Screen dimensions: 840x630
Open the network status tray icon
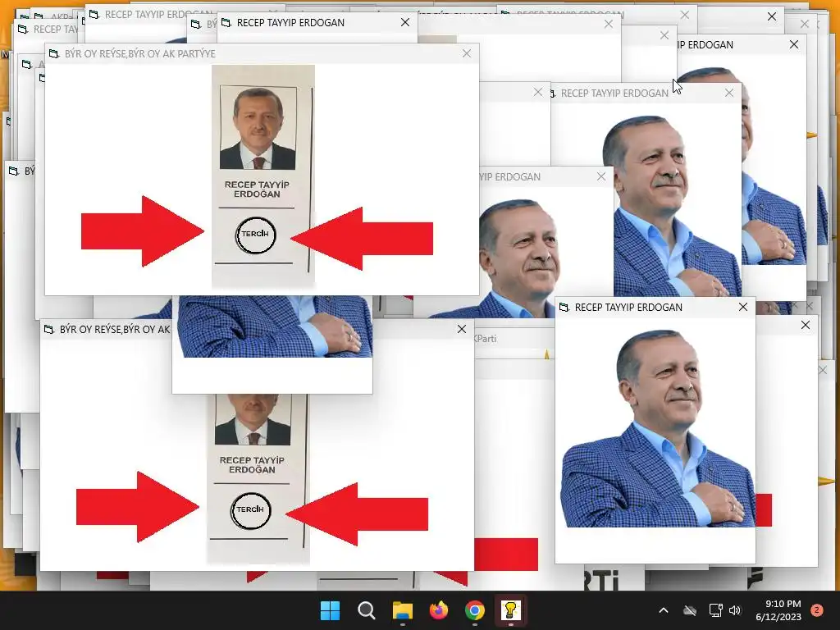[x=715, y=610]
